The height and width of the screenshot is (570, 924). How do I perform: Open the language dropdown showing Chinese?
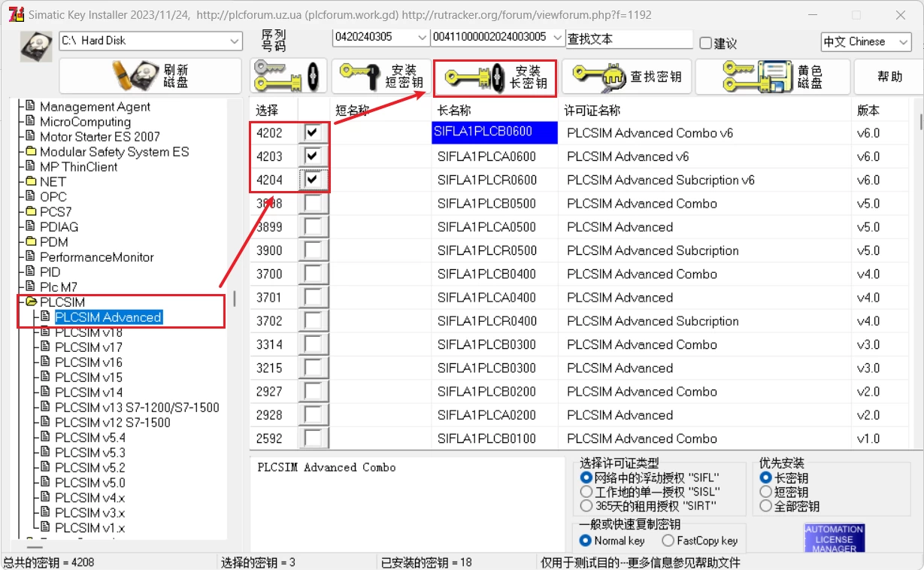866,42
